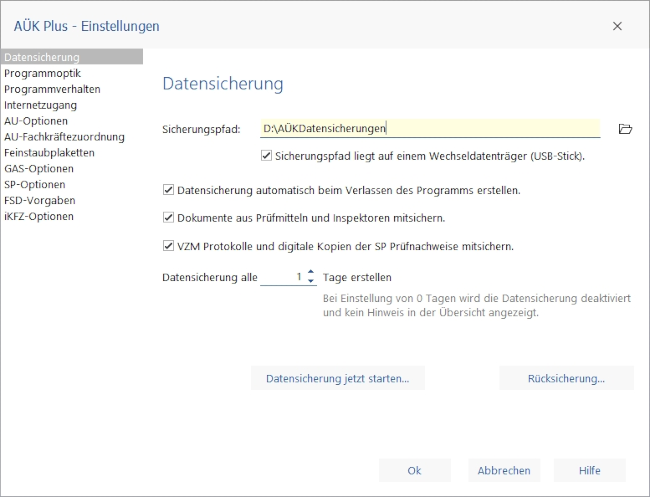Toggle the Wechseldatenträger (USB-Stick) checkbox
This screenshot has height=497, width=650.
266,156
